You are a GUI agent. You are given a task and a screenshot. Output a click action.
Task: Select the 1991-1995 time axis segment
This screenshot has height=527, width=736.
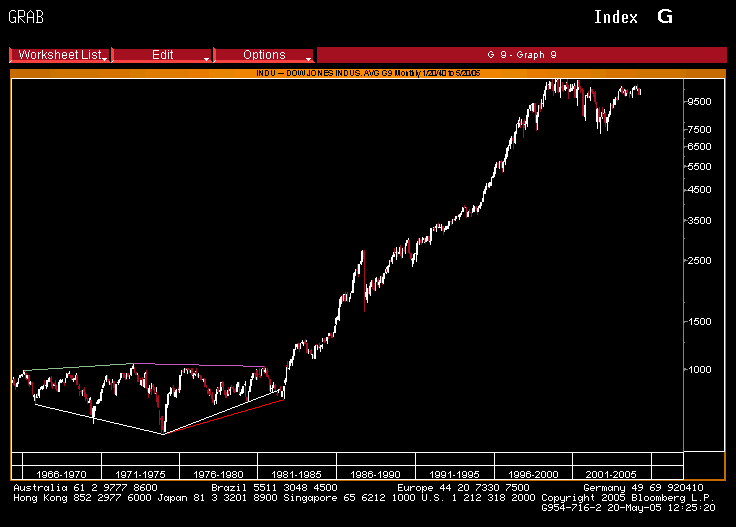(454, 473)
